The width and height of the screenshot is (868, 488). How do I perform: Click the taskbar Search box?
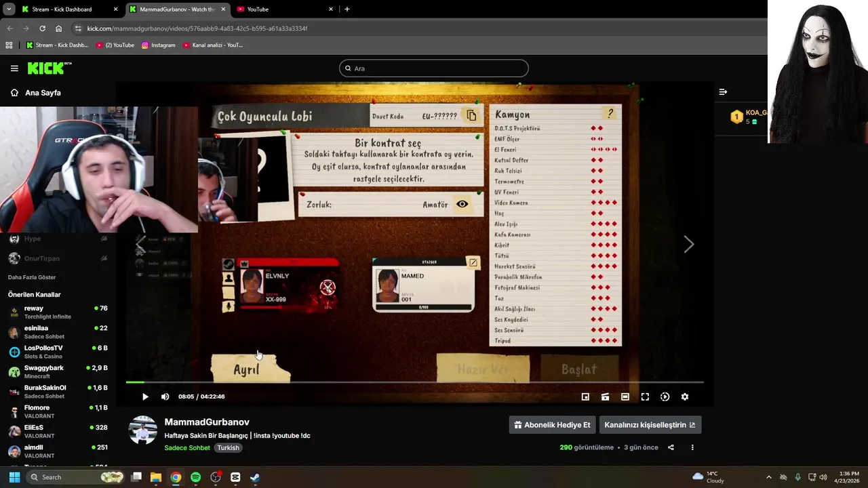pyautogui.click(x=77, y=477)
